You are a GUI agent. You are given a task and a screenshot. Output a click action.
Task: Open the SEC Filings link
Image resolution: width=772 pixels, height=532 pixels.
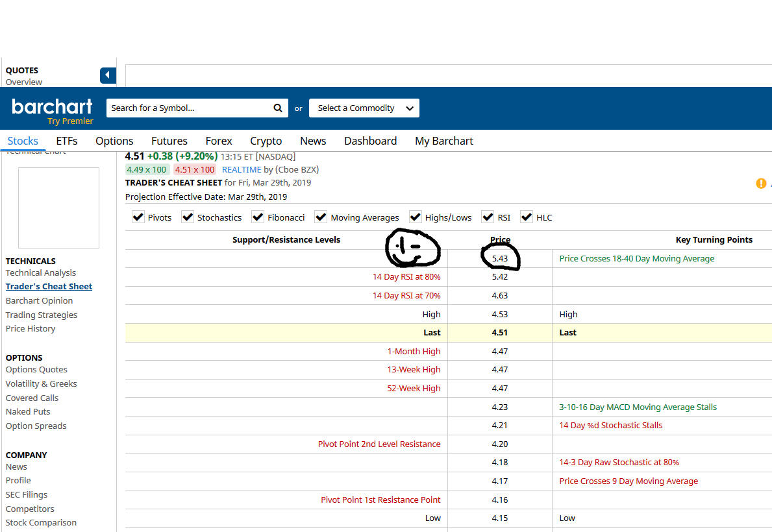coord(27,494)
